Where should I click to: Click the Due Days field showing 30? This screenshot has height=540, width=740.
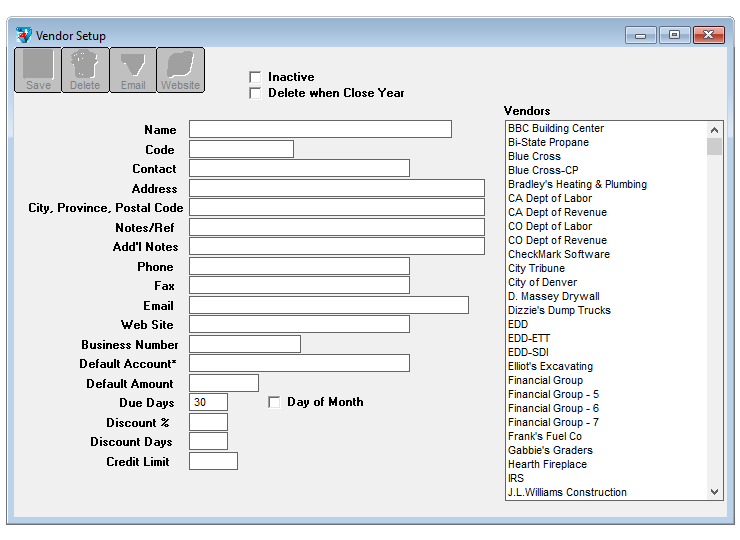coord(208,402)
